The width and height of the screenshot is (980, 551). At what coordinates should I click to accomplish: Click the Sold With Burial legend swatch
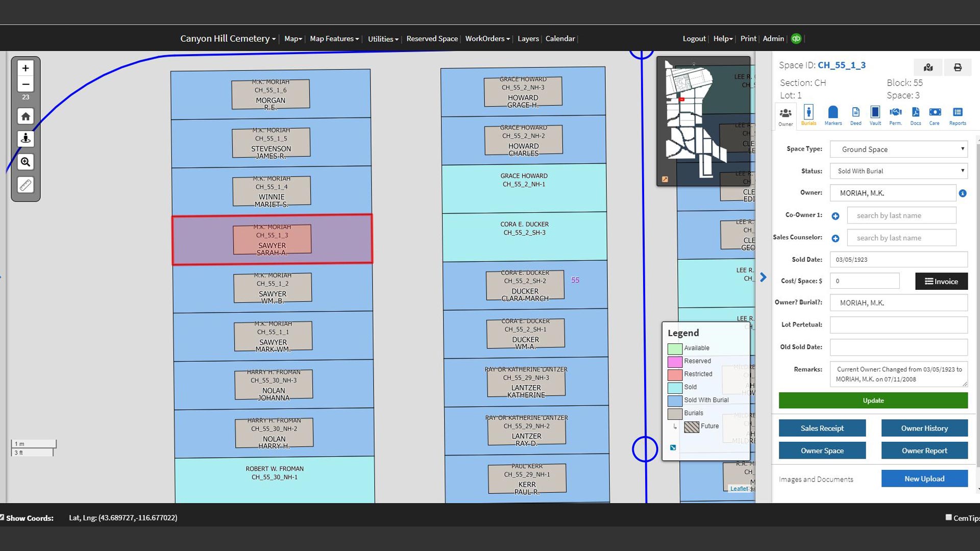[675, 400]
